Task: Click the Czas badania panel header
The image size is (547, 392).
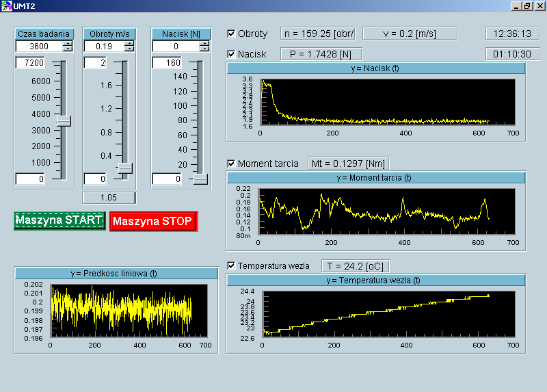Action: point(44,34)
